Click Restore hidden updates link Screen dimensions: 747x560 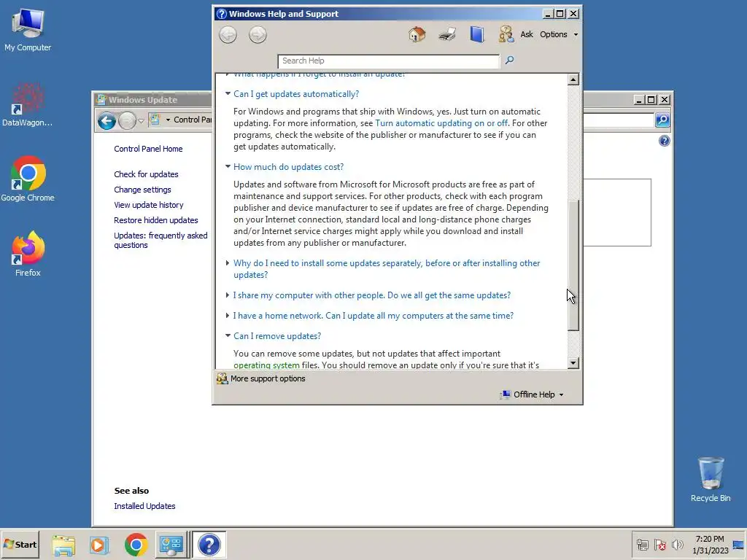[x=156, y=220]
